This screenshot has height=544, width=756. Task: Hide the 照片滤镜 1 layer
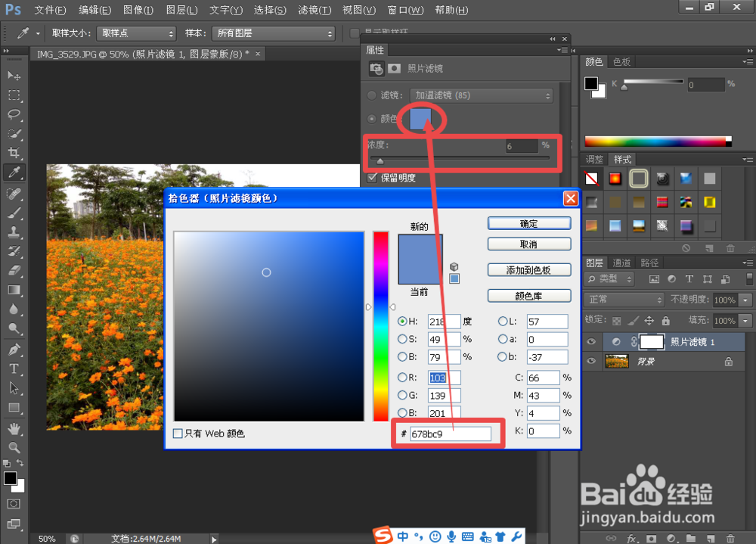coord(592,342)
